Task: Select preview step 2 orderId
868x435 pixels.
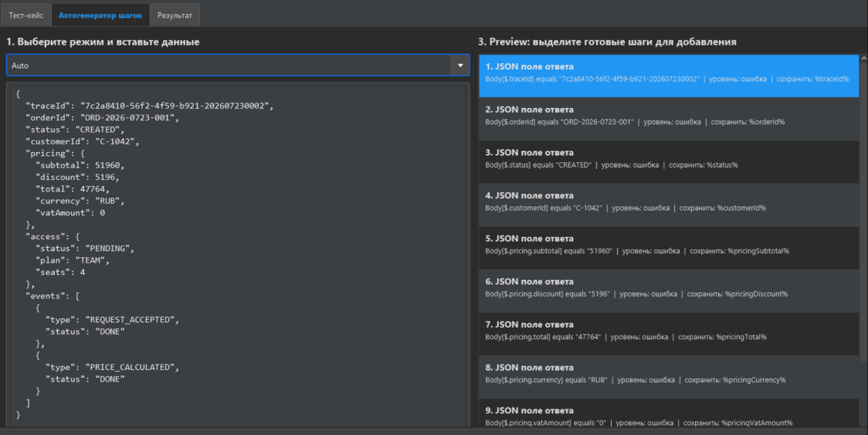Action: pos(669,119)
